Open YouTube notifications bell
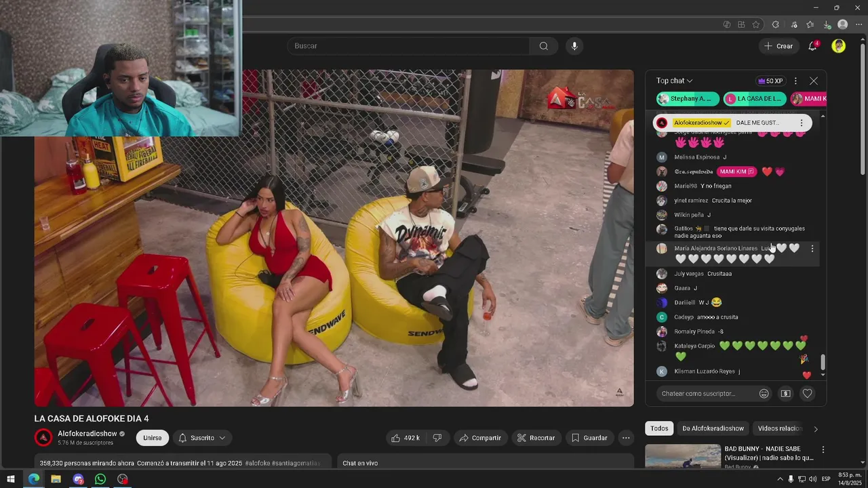Viewport: 868px width, 488px height. tap(812, 46)
